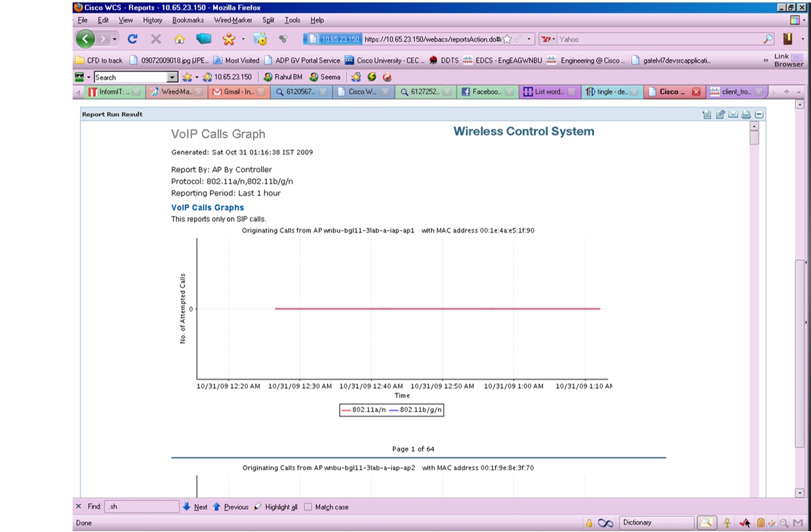Open the Yahoo search engine dropdown
Viewport: 811px width, 532px height.
pos(553,39)
